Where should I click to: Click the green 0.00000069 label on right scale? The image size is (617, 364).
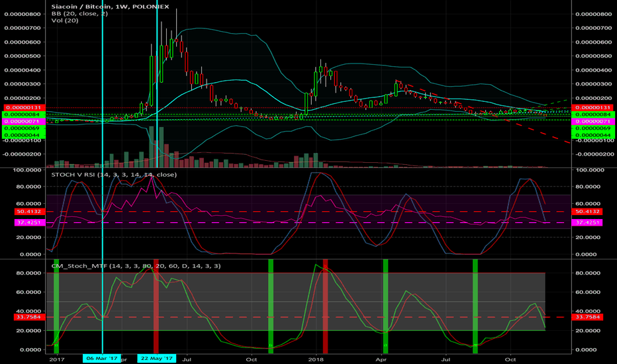click(x=593, y=128)
